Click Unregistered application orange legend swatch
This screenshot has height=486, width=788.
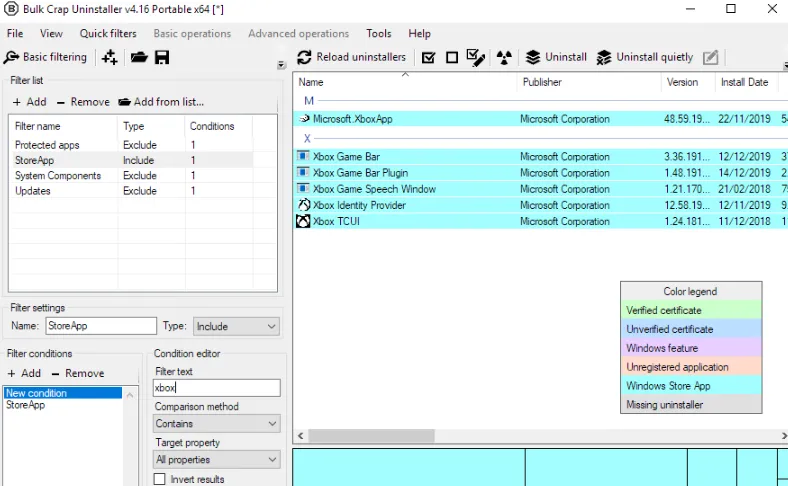click(691, 367)
